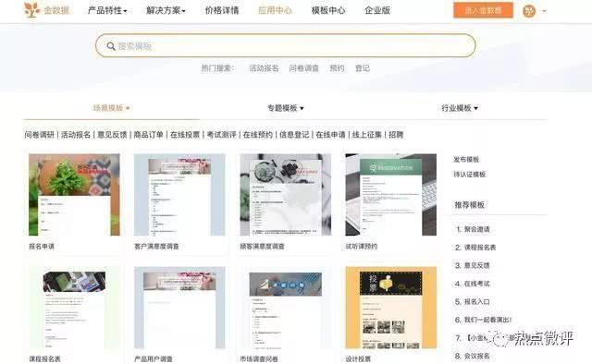592x364 pixels.
Task: Click 发布模板 in the sidebar
Action: coord(466,160)
